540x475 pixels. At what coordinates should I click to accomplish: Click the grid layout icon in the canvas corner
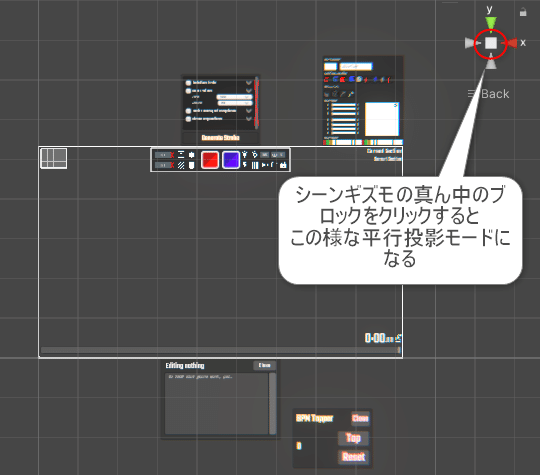coord(54,158)
